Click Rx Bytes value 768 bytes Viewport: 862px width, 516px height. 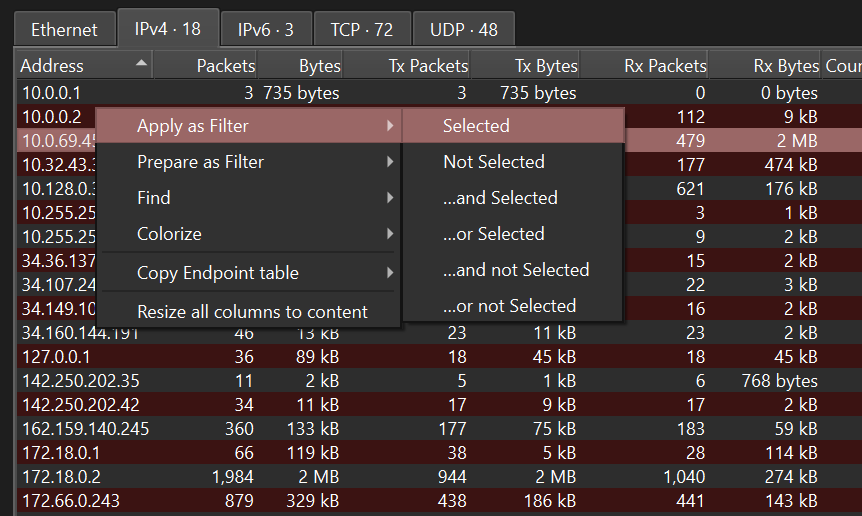coord(780,381)
